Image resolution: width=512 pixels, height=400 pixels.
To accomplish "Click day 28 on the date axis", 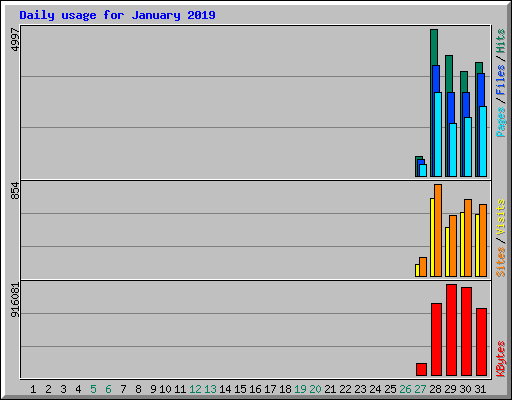I will pyautogui.click(x=435, y=389).
